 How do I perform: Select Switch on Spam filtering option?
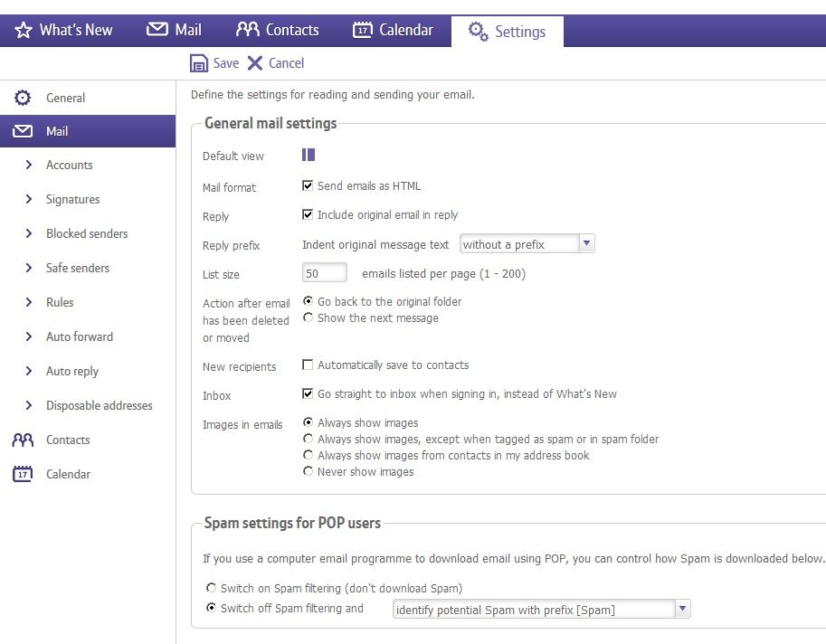[x=211, y=587]
